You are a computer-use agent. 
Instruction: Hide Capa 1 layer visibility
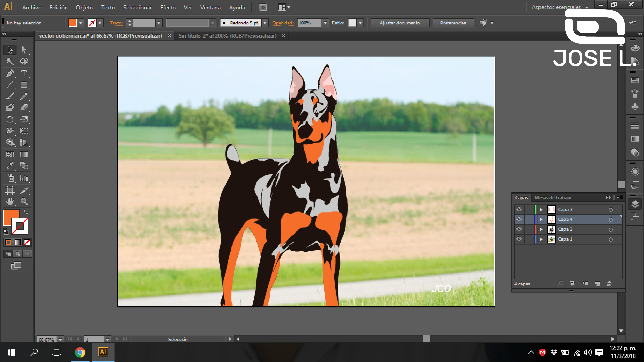click(x=519, y=239)
